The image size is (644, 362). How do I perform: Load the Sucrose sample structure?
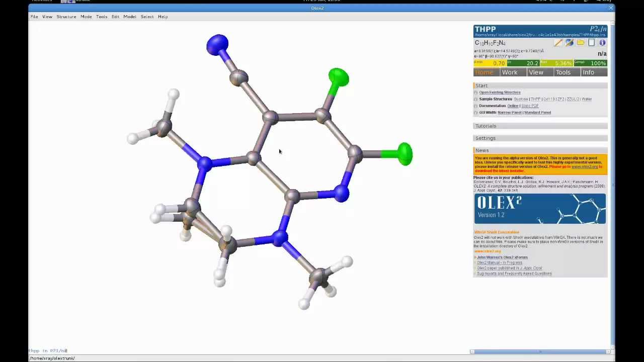click(521, 99)
